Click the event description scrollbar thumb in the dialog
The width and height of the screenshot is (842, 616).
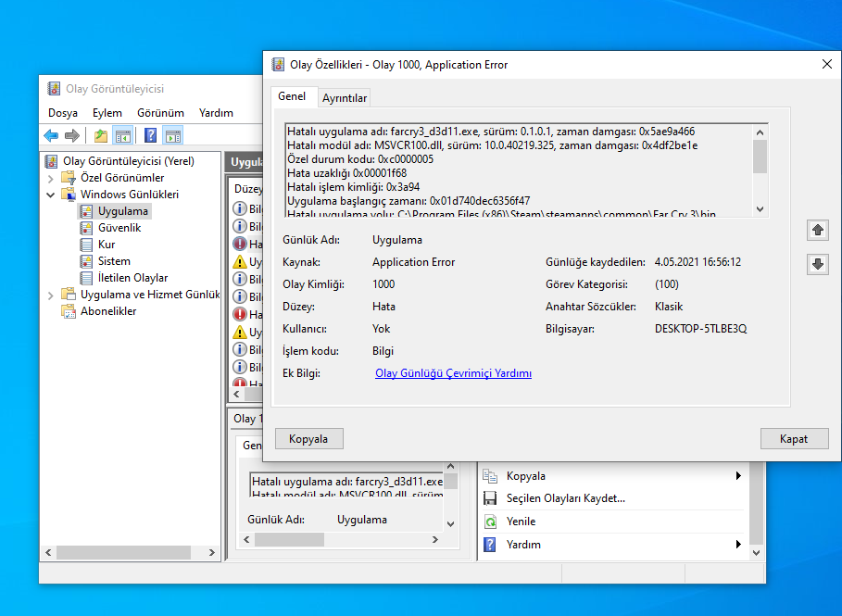pos(760,157)
